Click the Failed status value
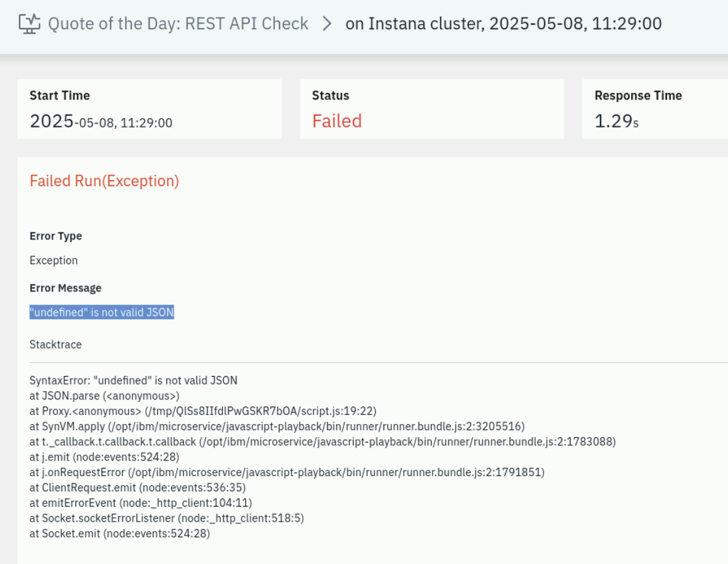728x564 pixels. 337,121
